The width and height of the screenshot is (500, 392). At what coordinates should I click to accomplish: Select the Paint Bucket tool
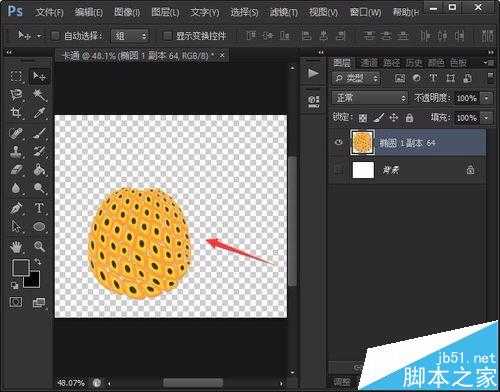coord(39,170)
